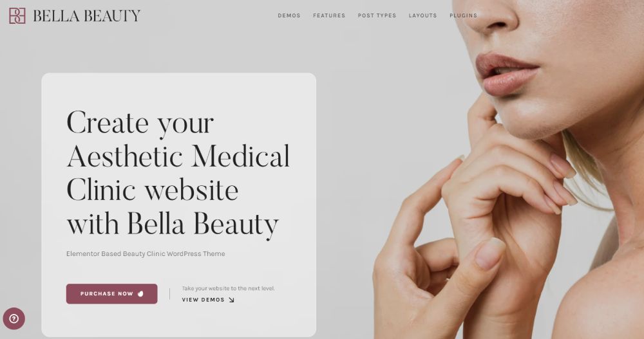This screenshot has height=339, width=644.
Task: Click the Purchase Now button
Action: (x=111, y=294)
